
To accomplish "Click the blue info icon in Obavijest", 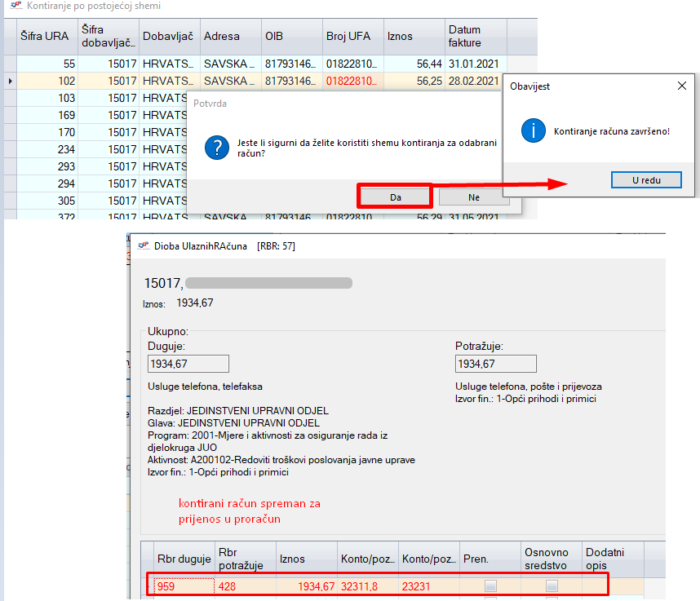I will [x=533, y=130].
